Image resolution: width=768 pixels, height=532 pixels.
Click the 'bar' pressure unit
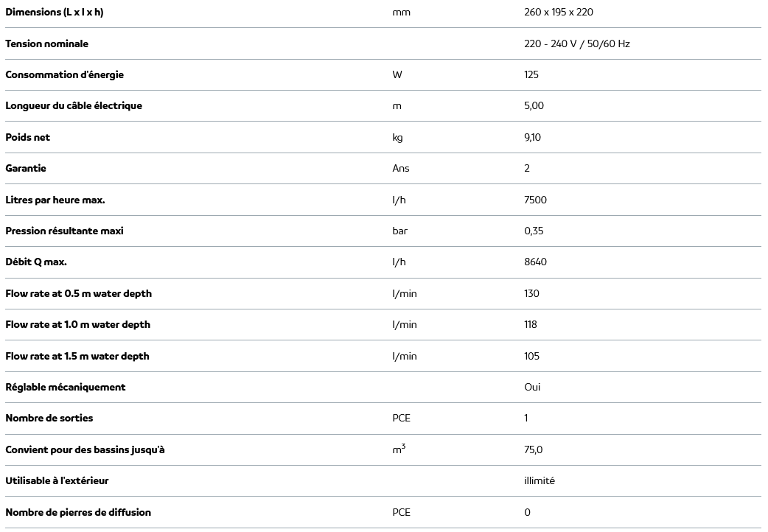tap(400, 231)
